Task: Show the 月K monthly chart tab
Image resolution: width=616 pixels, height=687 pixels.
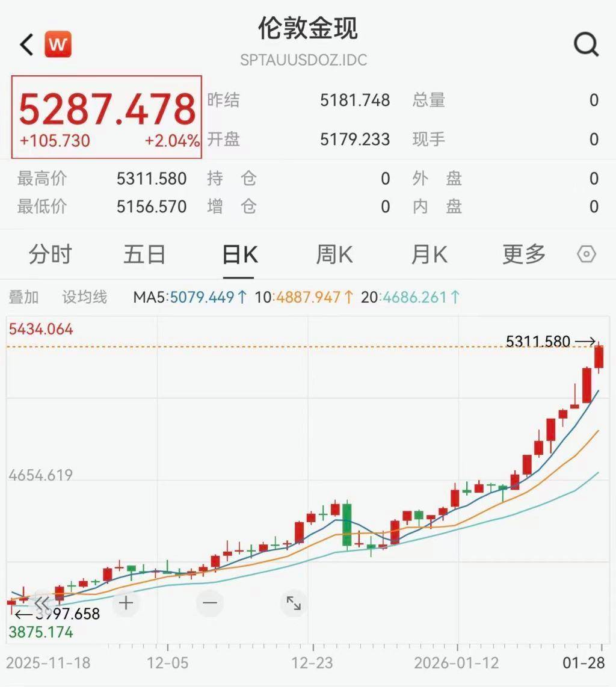Action: pyautogui.click(x=429, y=254)
